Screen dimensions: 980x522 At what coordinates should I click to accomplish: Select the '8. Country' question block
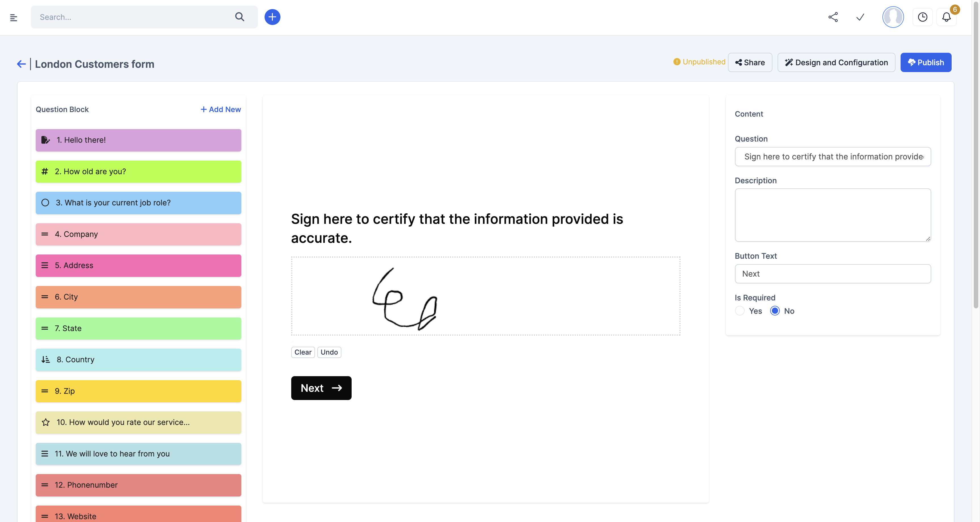(x=138, y=359)
